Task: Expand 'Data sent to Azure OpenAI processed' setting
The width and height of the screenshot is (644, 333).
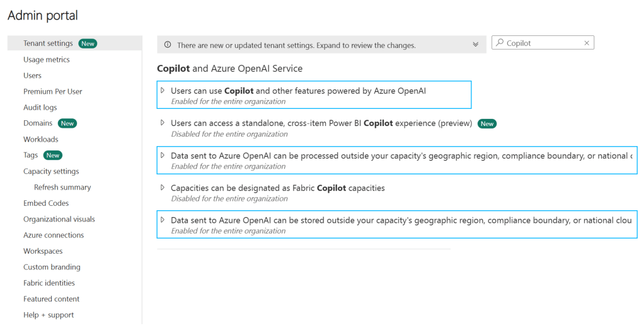Action: coord(163,155)
